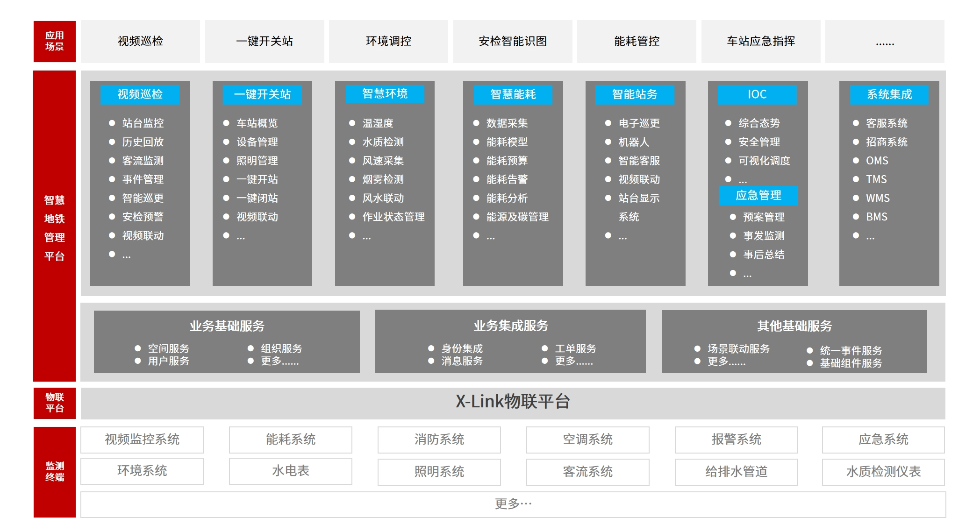The width and height of the screenshot is (980, 532).
Task: Click the 能耗管控 scenario box
Action: coord(637,42)
